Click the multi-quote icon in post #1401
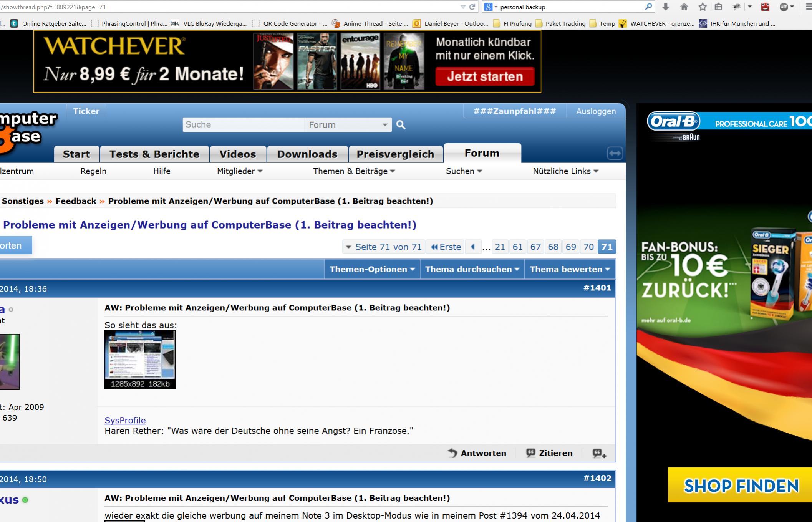Image resolution: width=812 pixels, height=522 pixels. tap(599, 453)
